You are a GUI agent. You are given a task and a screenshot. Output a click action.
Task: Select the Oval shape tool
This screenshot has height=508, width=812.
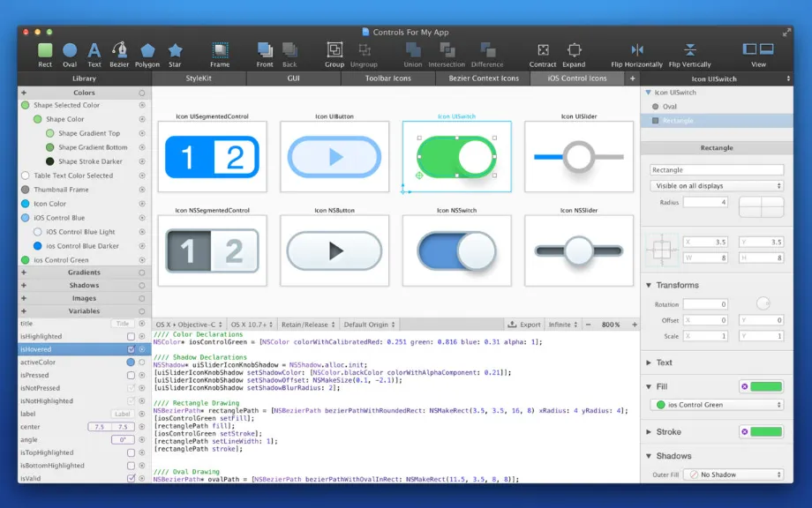(70, 55)
